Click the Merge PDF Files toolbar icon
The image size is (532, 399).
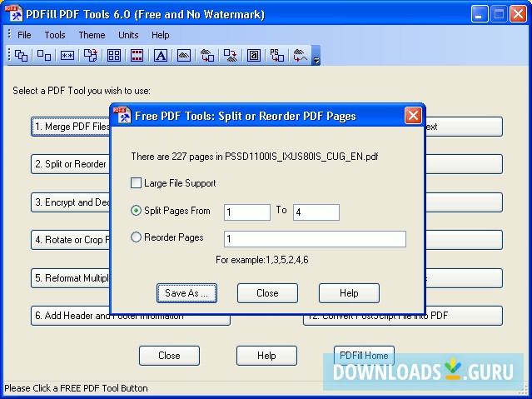pyautogui.click(x=21, y=55)
